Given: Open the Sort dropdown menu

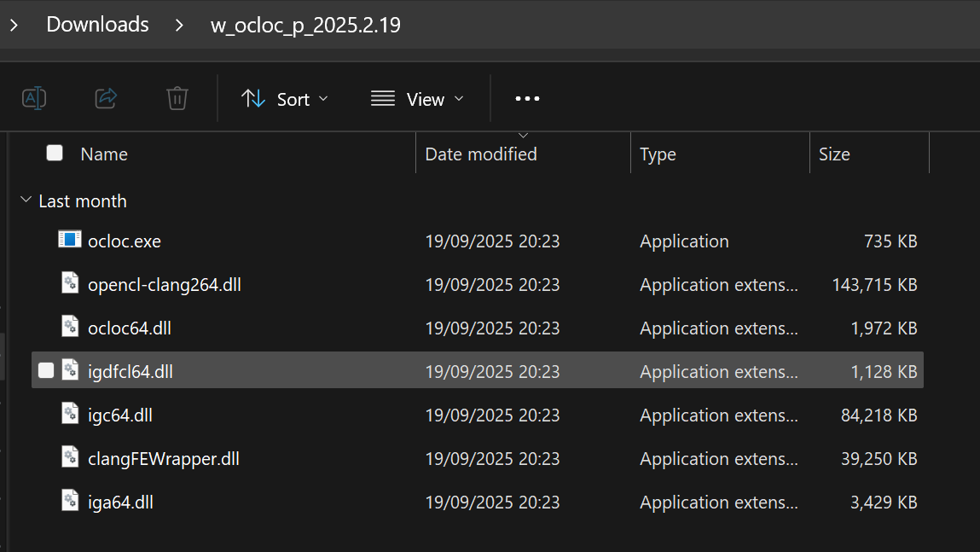Looking at the screenshot, I should coord(284,99).
